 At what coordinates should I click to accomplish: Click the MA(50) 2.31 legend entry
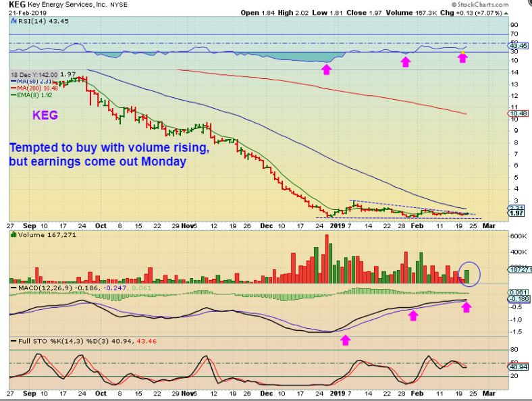coord(31,82)
